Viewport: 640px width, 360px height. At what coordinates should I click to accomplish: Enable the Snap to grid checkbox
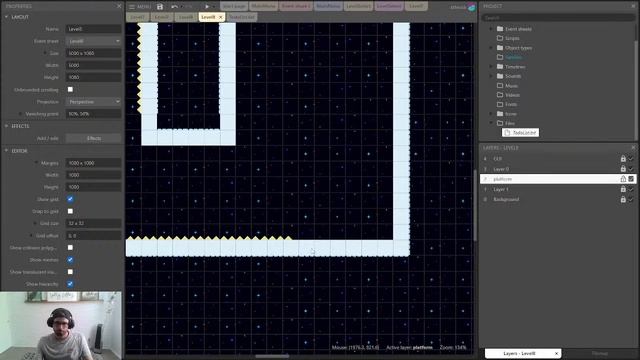point(70,211)
